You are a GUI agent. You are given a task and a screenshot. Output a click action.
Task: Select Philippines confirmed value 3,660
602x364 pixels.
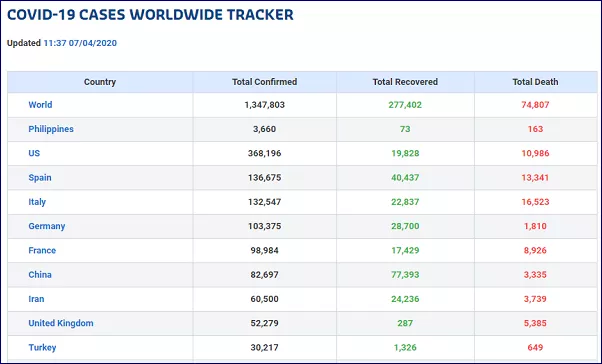(x=265, y=129)
